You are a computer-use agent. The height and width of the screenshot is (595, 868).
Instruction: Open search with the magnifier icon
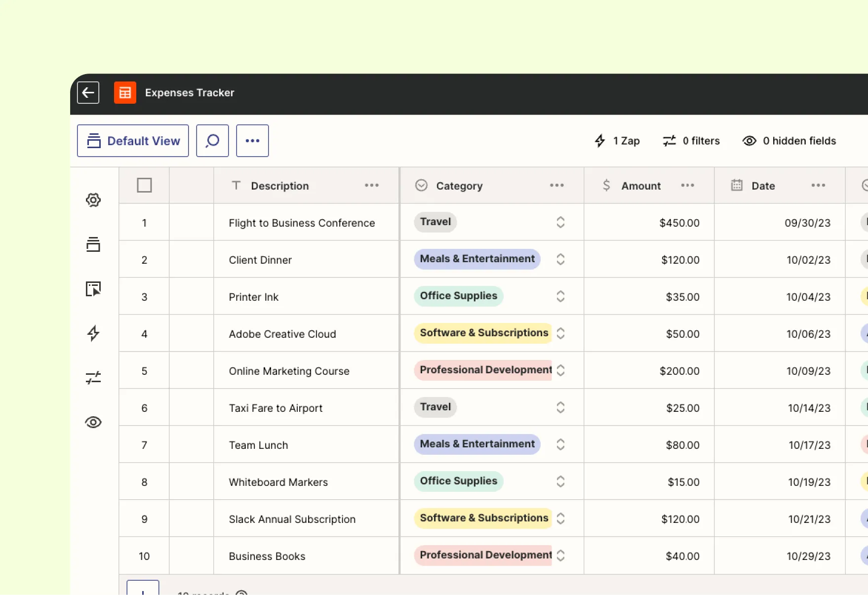[212, 141]
